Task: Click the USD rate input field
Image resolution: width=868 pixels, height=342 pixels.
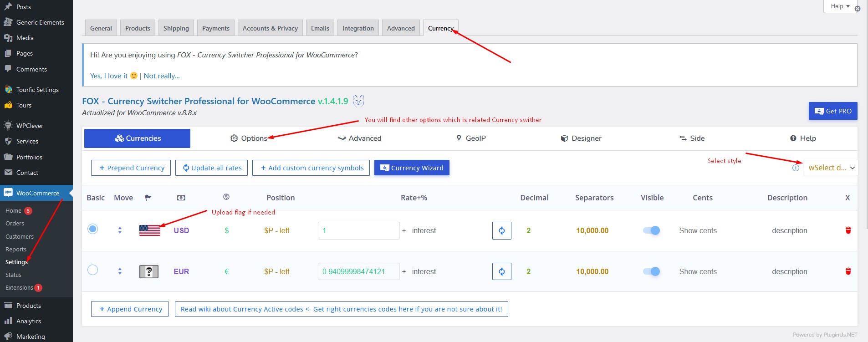Action: [358, 230]
